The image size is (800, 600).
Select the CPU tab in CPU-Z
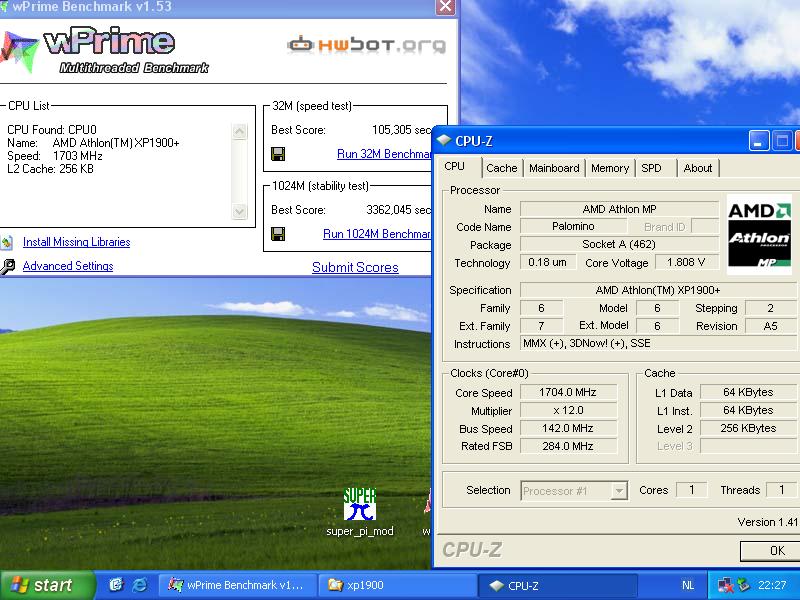(x=455, y=166)
